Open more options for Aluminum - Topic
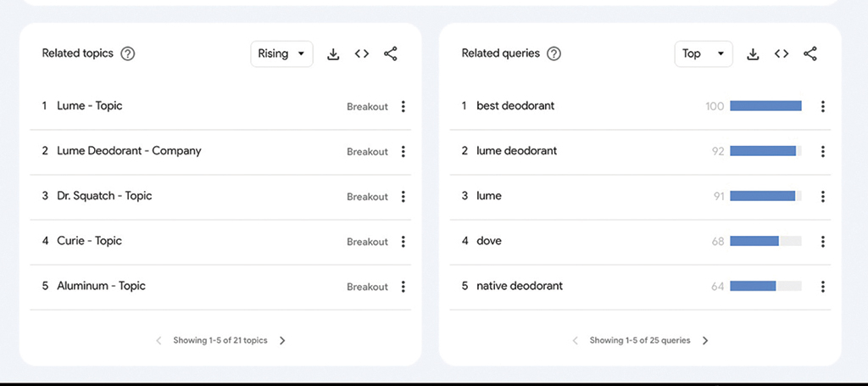The image size is (868, 386). pyautogui.click(x=403, y=287)
